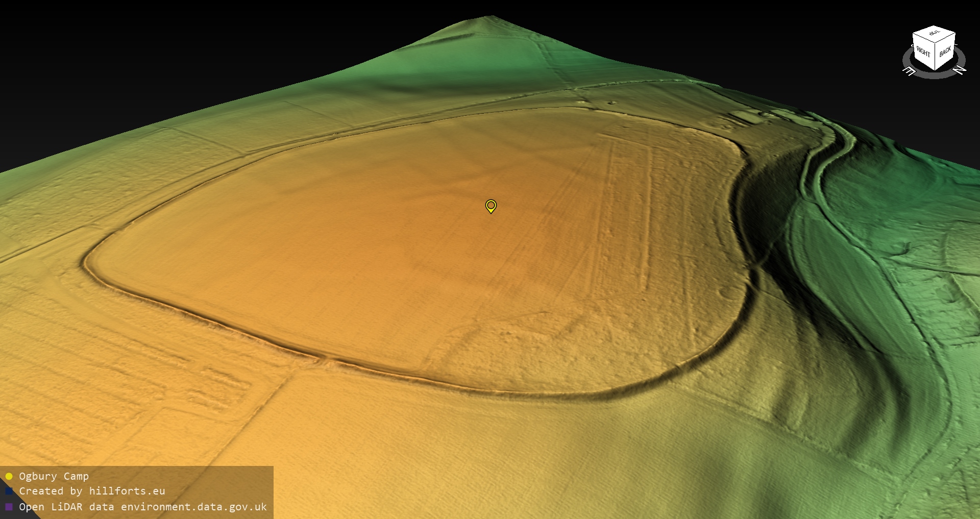Image resolution: width=980 pixels, height=519 pixels.
Task: Click the purple legend square
Action: click(9, 507)
